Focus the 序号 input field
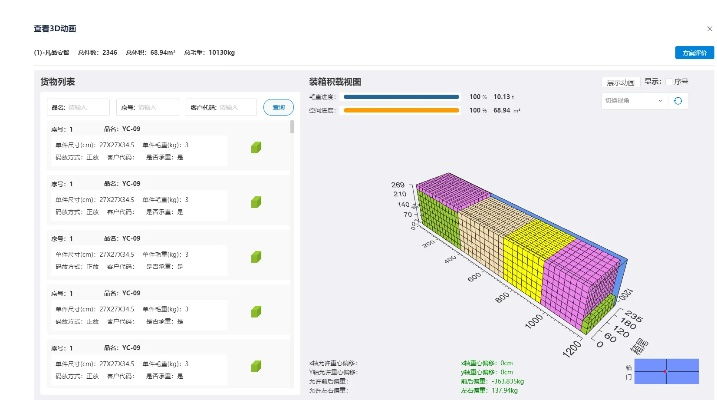Image resolution: width=717 pixels, height=400 pixels. tap(150, 107)
